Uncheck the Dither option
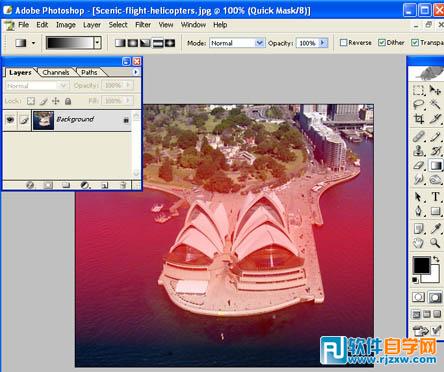 click(382, 43)
